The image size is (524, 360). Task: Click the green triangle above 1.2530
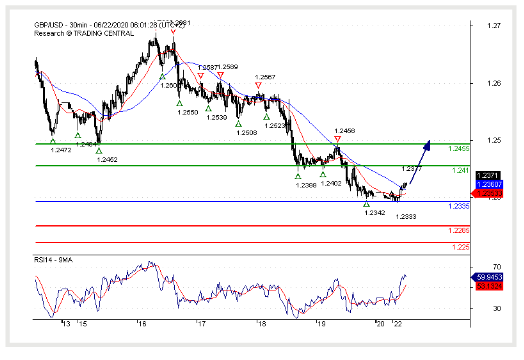tap(209, 108)
